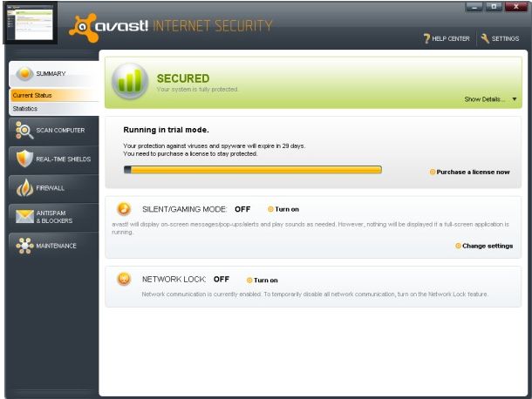Expand Show Details dropdown
This screenshot has width=532, height=399.
491,99
